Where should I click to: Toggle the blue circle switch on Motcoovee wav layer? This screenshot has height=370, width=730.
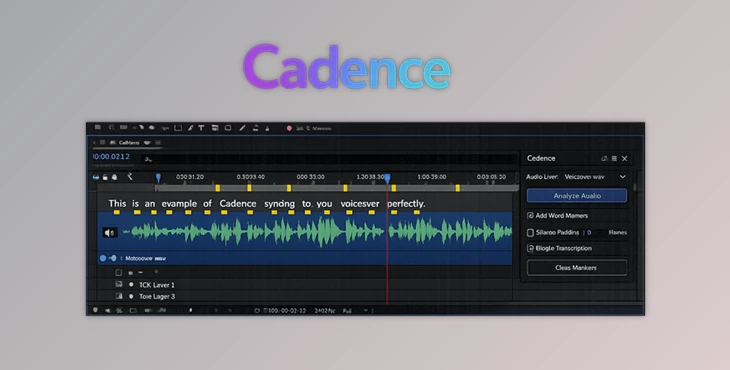point(103,258)
